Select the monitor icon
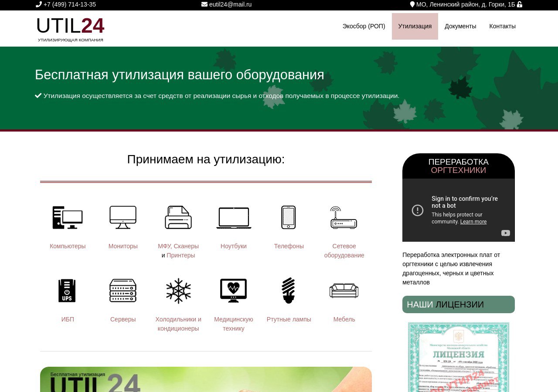Screen dimensions: 558x392 coord(123,217)
